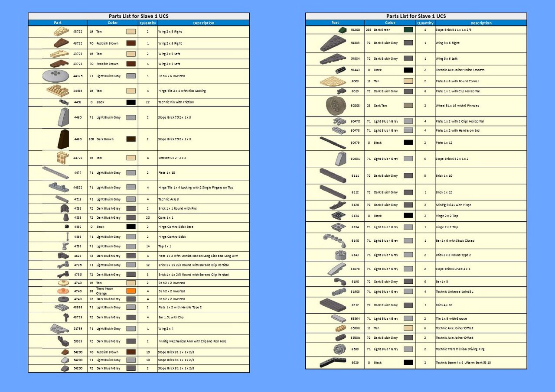The height and width of the screenshot is (392, 555).
Task: Click the Quantity header in the left table
Action: click(148, 23)
